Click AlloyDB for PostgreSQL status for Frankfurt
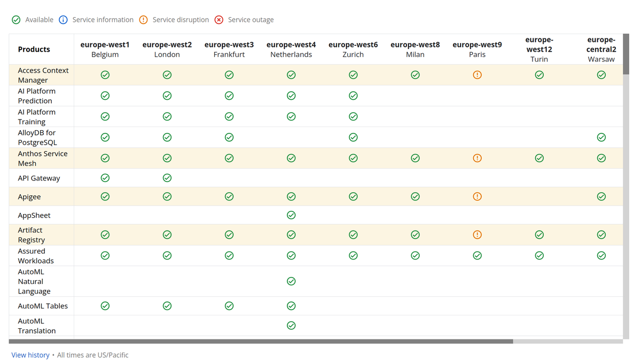The height and width of the screenshot is (364, 641). coord(229,137)
